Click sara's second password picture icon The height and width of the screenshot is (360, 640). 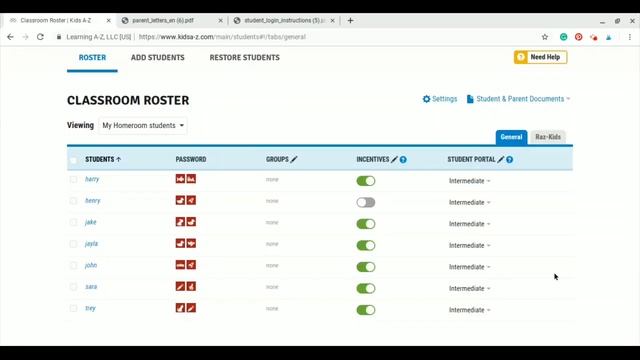(x=191, y=286)
